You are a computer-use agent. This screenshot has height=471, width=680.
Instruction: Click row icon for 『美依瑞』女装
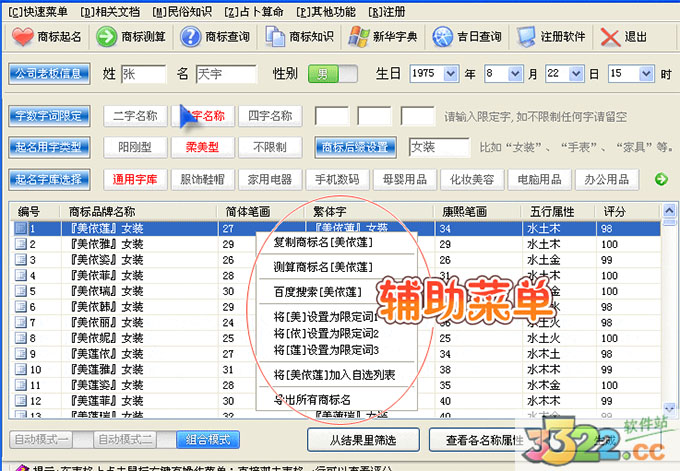20,291
